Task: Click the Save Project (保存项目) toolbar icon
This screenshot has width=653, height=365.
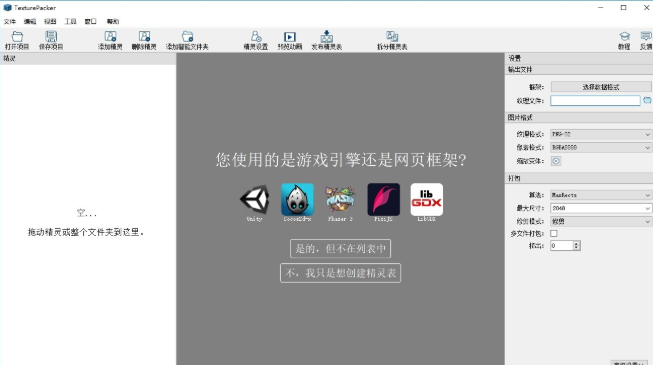Action: (51, 40)
